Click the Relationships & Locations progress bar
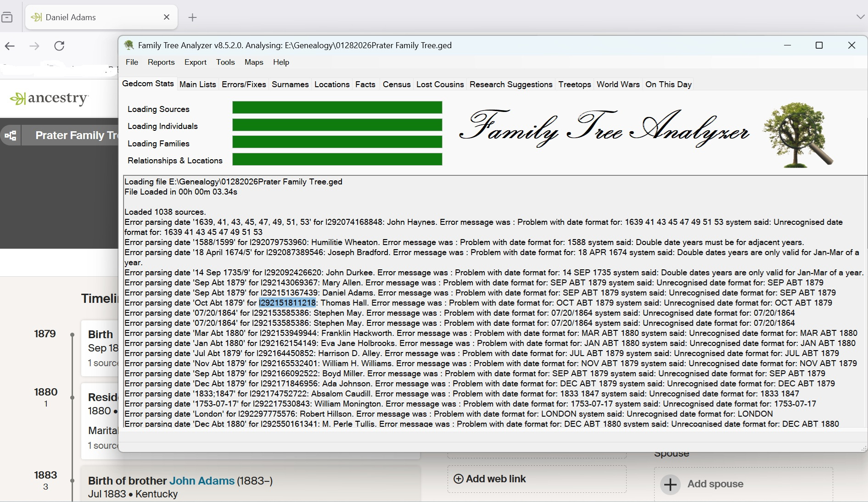Image resolution: width=868 pixels, height=502 pixels. (337, 159)
